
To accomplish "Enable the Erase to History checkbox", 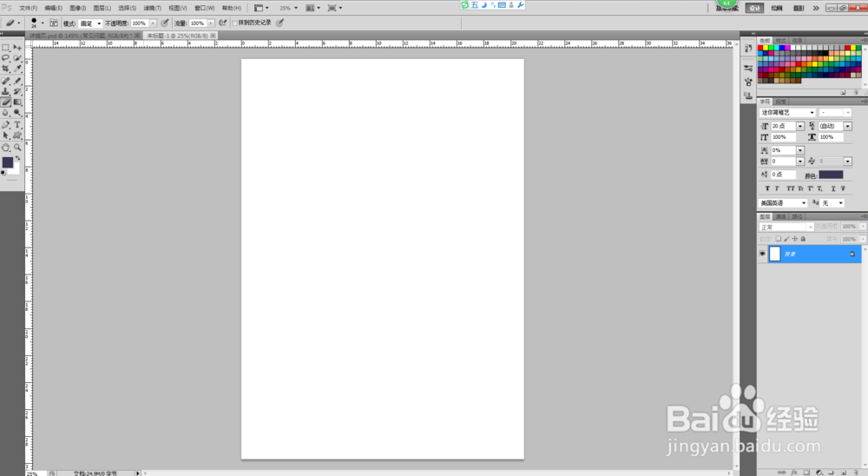I will [234, 23].
